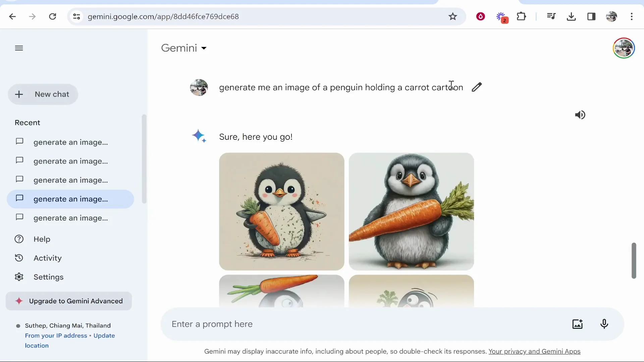Open the main menu sidebar
644x362 pixels.
click(19, 48)
